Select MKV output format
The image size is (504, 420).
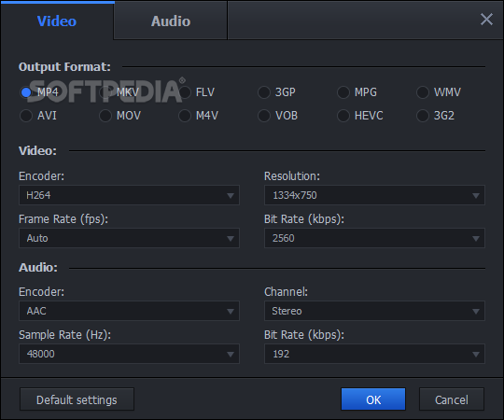119,92
